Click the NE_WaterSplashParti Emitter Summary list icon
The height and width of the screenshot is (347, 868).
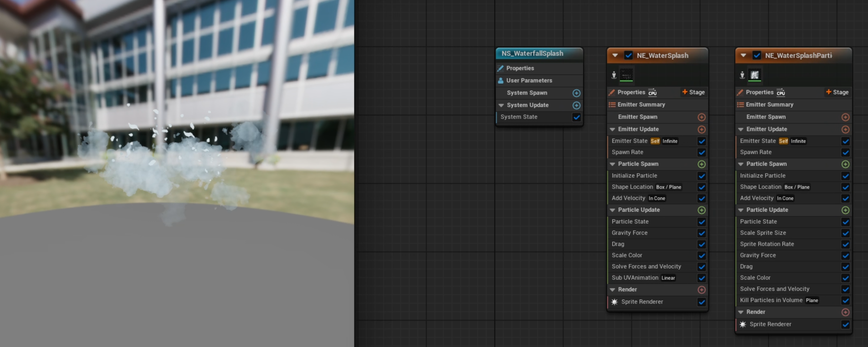[x=740, y=105]
